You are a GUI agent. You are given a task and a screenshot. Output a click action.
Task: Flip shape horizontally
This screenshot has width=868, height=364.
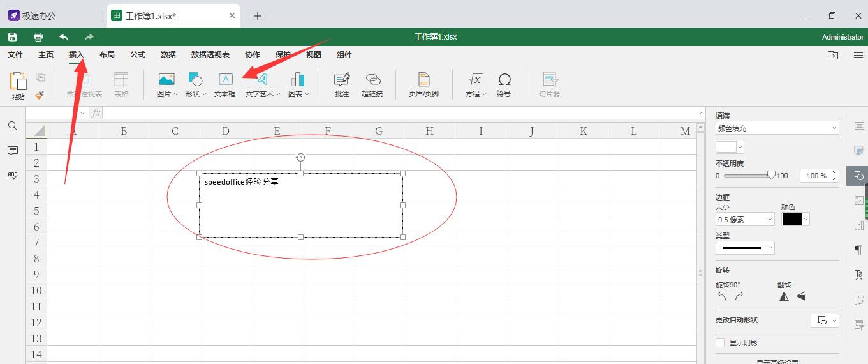(784, 296)
